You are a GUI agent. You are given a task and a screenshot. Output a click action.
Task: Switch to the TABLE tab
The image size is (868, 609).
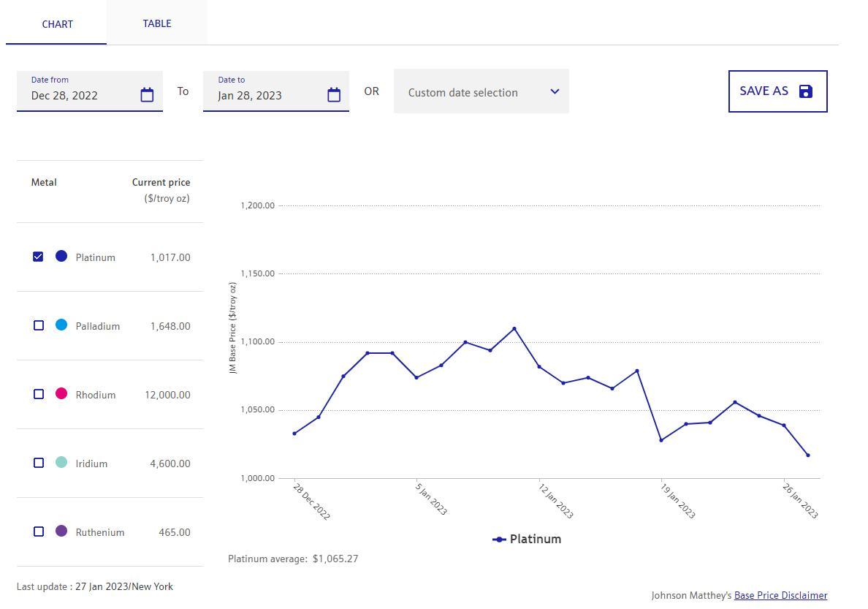157,23
